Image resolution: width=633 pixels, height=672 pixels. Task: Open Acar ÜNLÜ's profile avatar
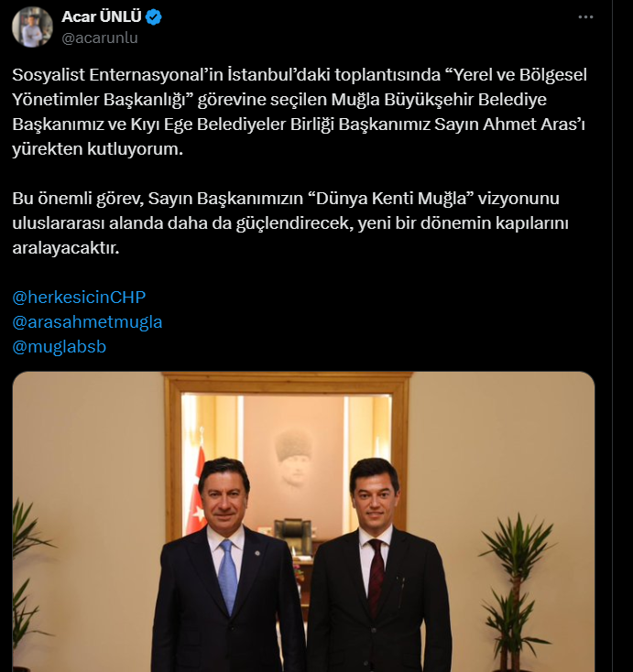click(x=32, y=27)
